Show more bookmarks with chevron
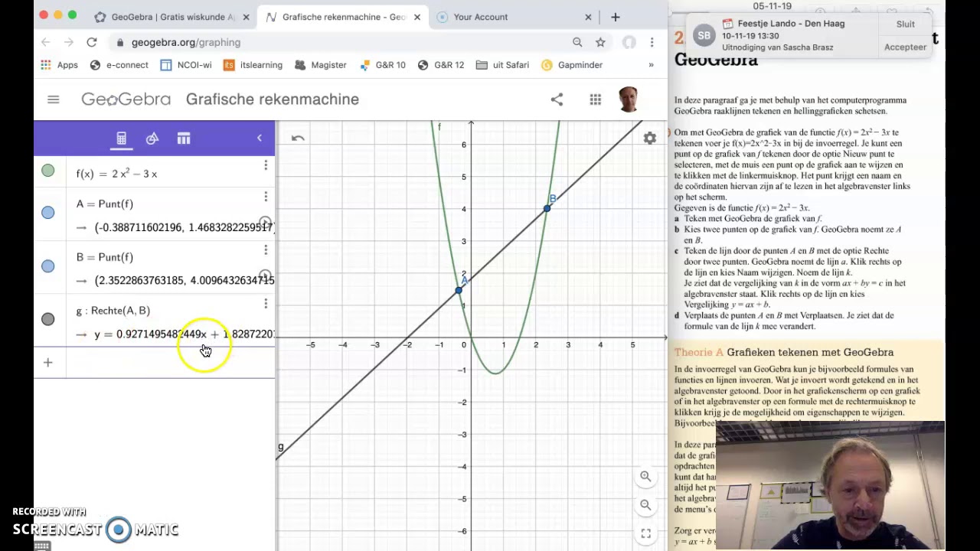This screenshot has width=980, height=551. 651,65
